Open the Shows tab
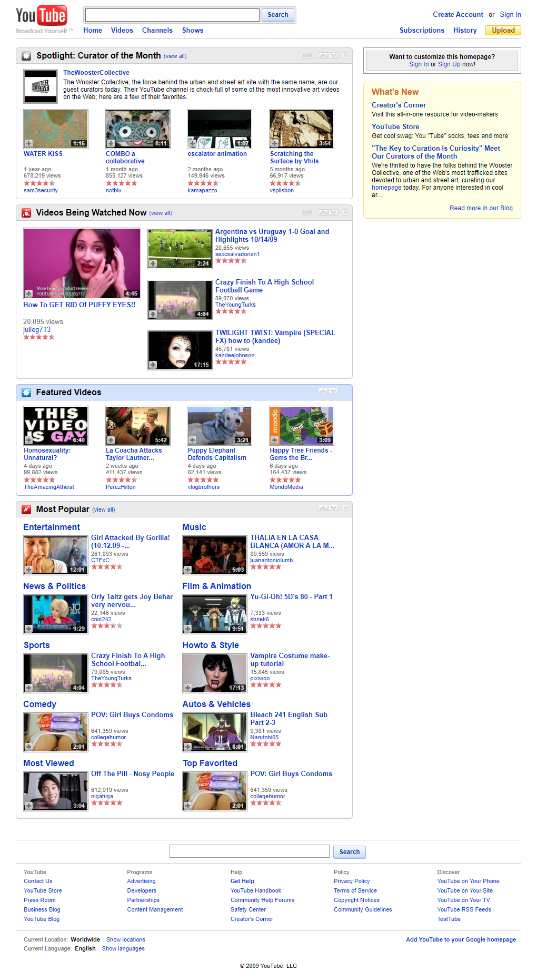537x980 pixels. click(x=193, y=31)
